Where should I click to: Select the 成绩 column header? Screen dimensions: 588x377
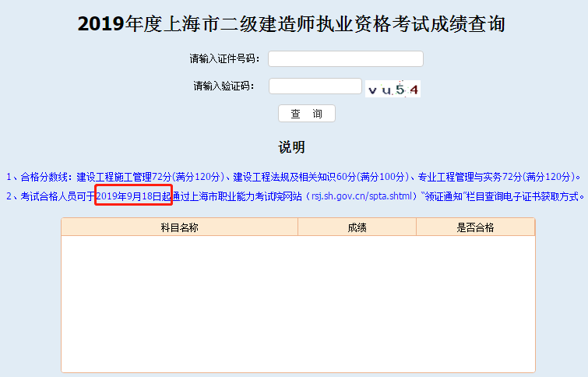(x=357, y=227)
